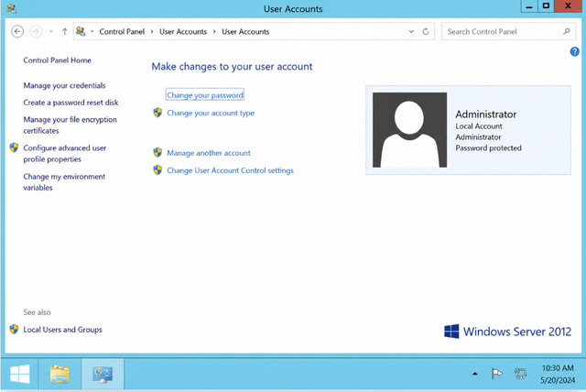Go up one level with up arrow
Image resolution: width=586 pixels, height=392 pixels.
coord(65,31)
